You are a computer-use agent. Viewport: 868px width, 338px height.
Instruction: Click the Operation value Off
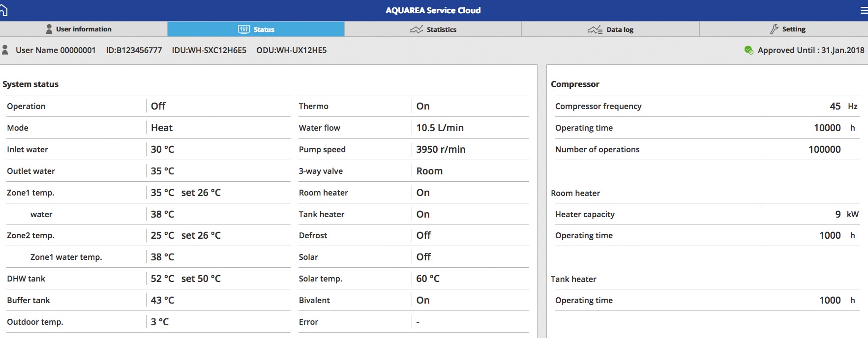158,106
